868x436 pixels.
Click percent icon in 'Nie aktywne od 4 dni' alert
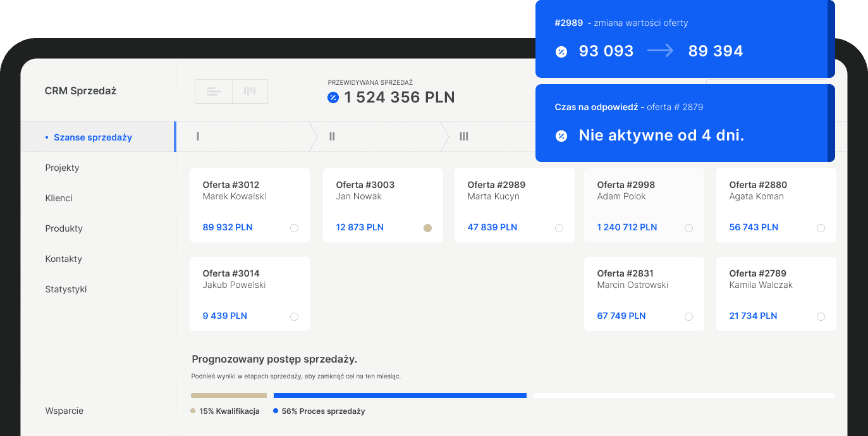click(561, 136)
